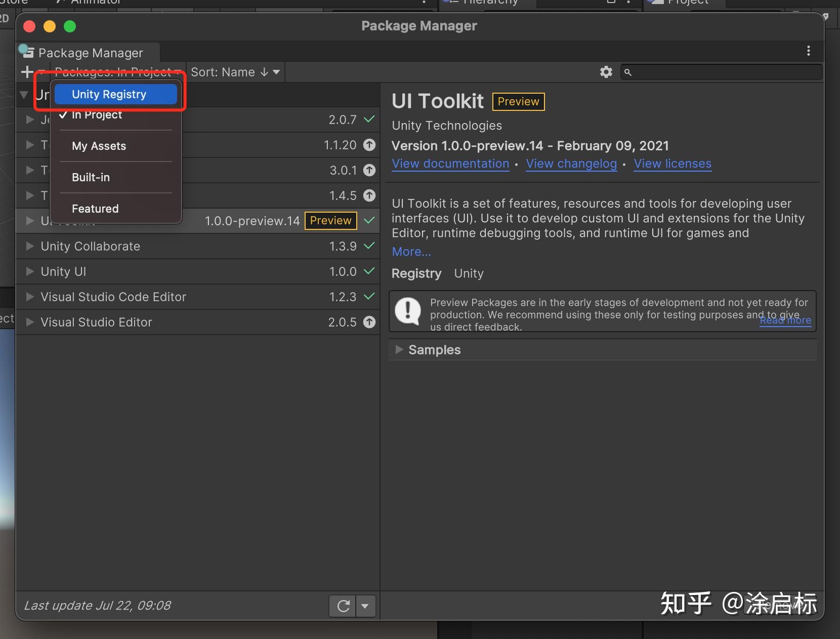The height and width of the screenshot is (639, 840).
Task: Click the update icon beside Visual Studio Editor
Action: click(370, 322)
